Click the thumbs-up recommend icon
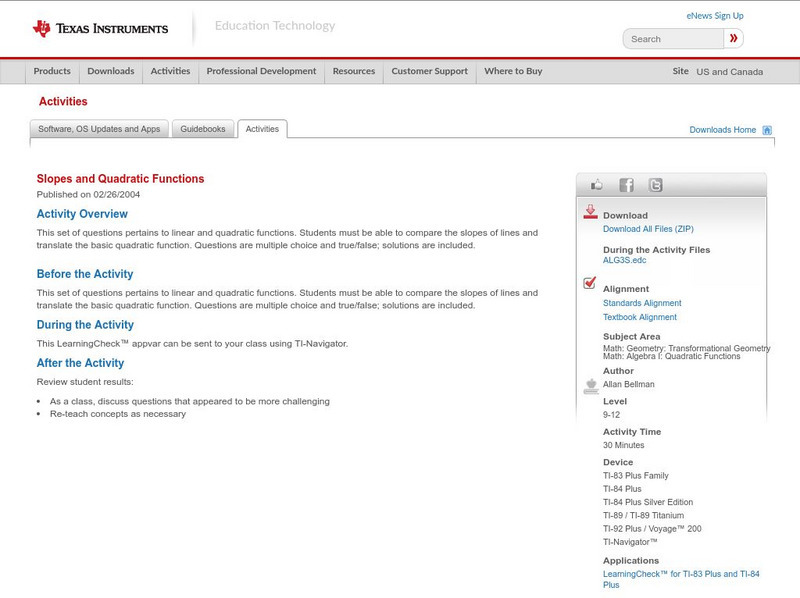Image resolution: width=800 pixels, height=598 pixels. click(597, 184)
